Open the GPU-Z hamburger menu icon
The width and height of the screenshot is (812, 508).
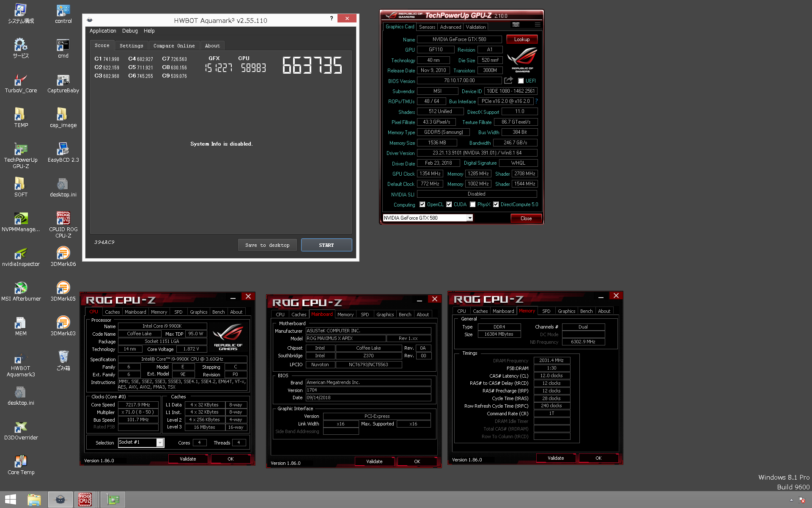(x=538, y=25)
